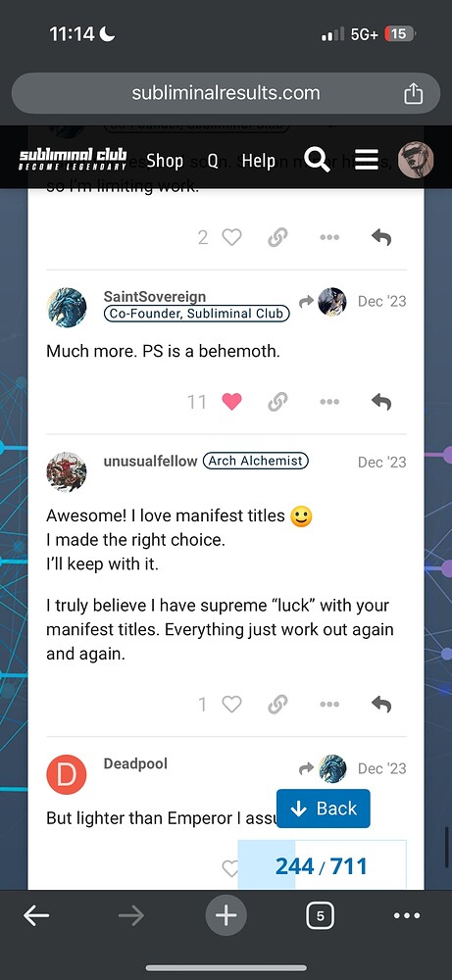This screenshot has width=452, height=980.
Task: Like unusualfellow's post with heart icon
Action: pyautogui.click(x=232, y=705)
